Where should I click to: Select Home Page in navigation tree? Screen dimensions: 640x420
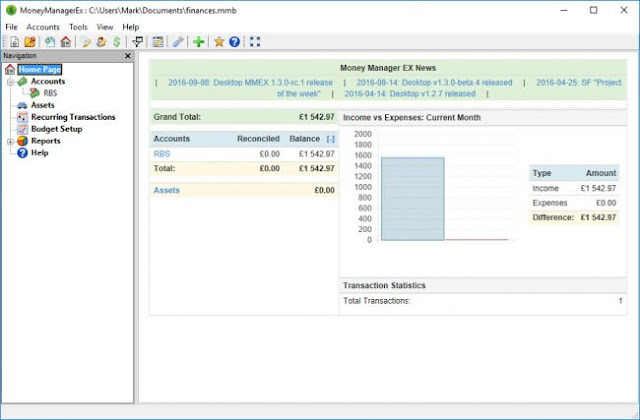[40, 69]
